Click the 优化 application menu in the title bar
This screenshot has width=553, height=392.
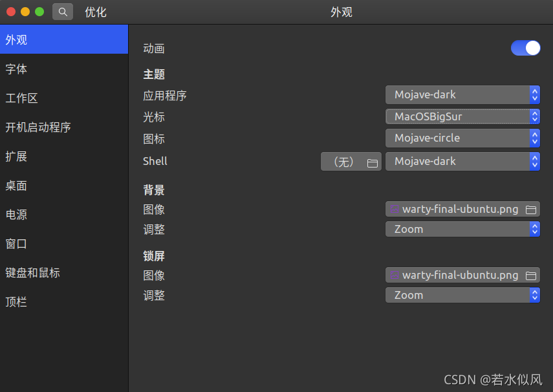point(96,12)
